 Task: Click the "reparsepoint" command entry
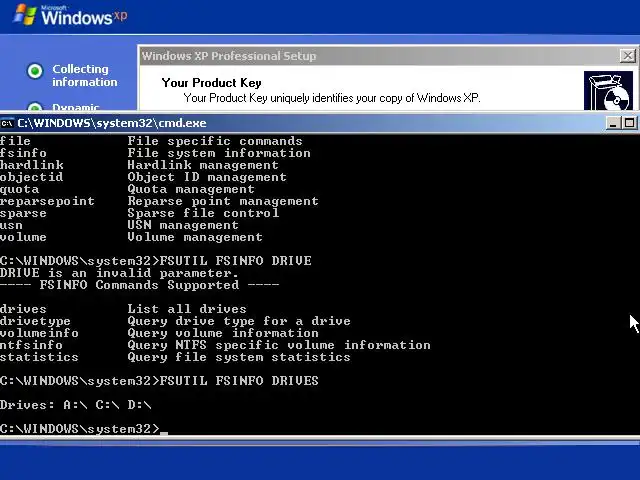47,201
